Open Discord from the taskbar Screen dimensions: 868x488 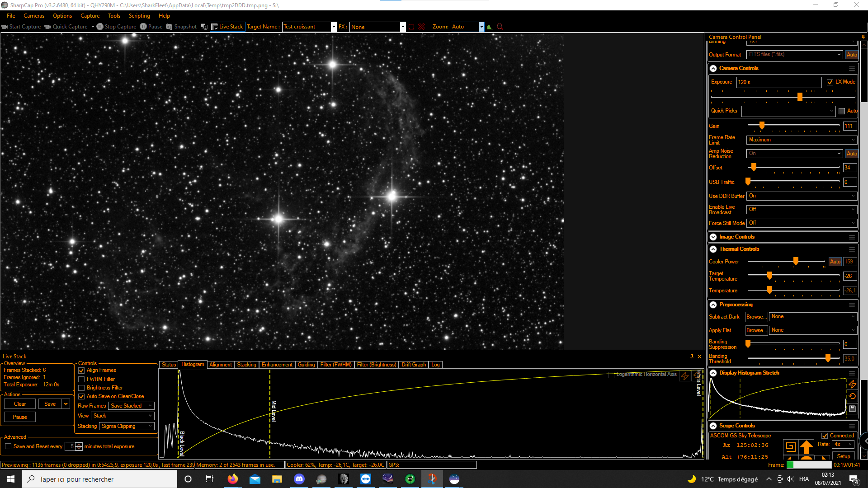(299, 479)
